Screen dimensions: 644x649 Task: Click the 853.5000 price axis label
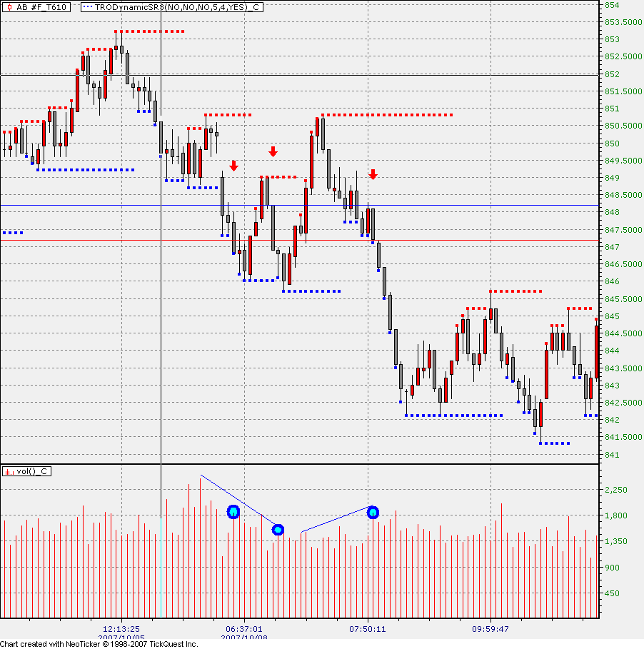623,22
